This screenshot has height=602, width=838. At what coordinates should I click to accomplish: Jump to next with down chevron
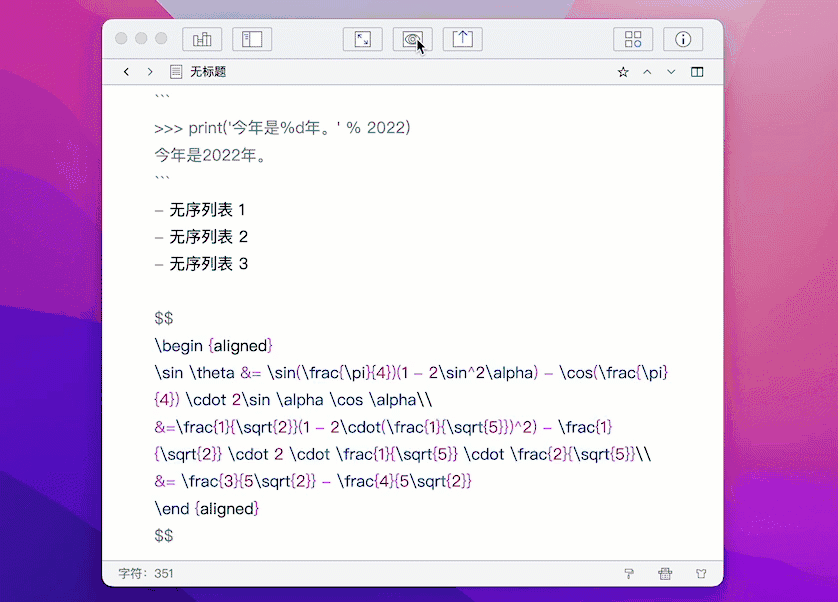671,72
